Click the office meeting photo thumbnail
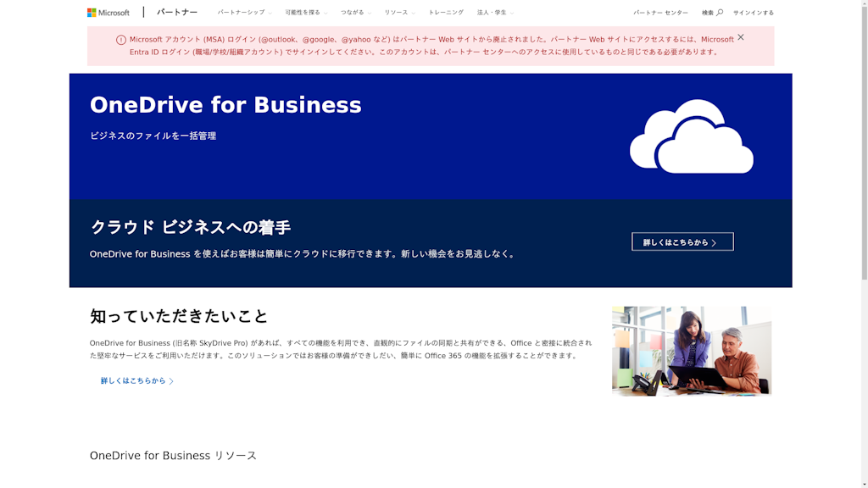Viewport: 868px width, 488px height. [692, 349]
